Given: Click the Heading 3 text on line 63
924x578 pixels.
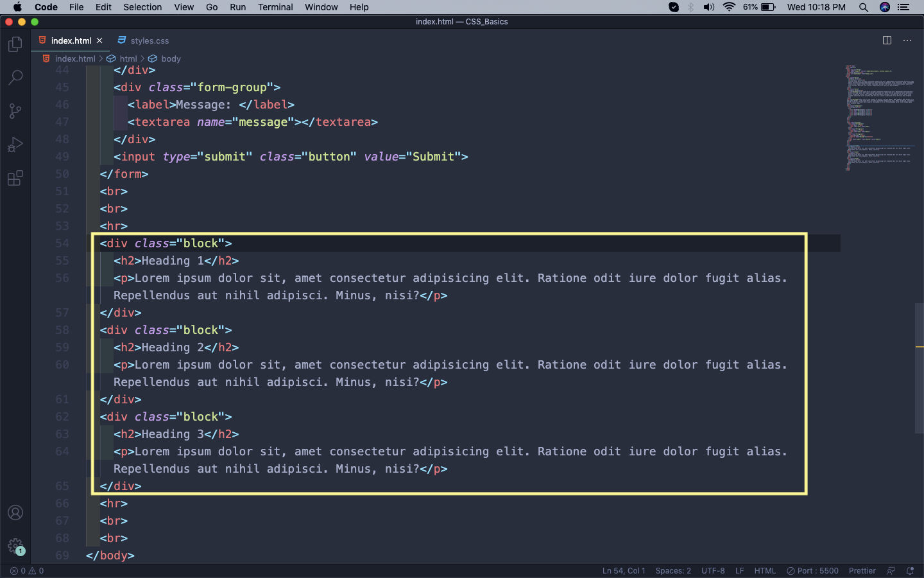Looking at the screenshot, I should coord(173,434).
